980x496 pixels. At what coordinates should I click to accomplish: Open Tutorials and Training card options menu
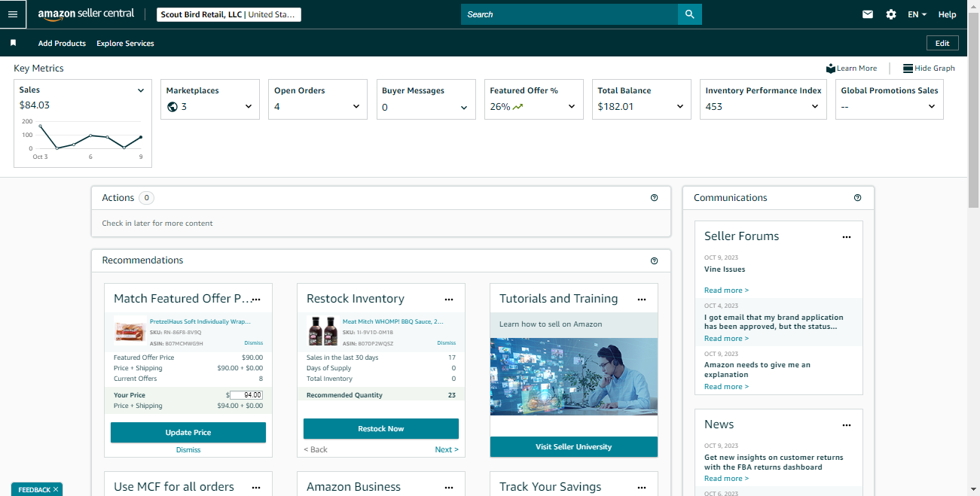click(x=642, y=300)
